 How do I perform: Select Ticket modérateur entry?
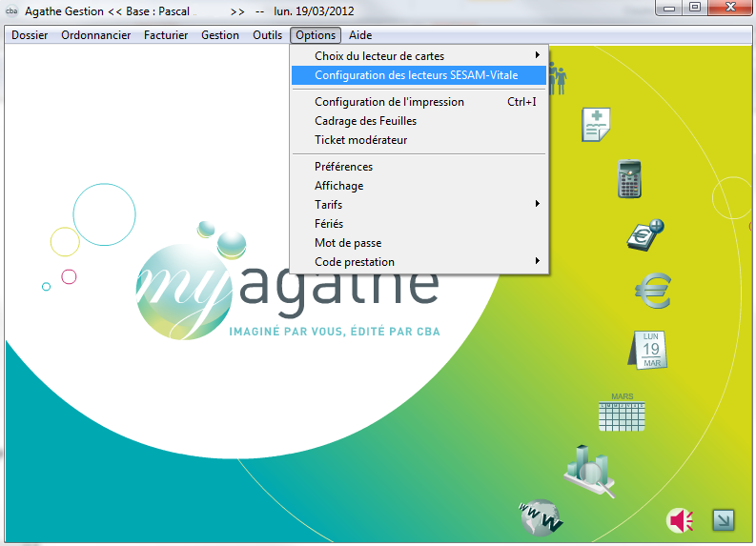point(419,140)
